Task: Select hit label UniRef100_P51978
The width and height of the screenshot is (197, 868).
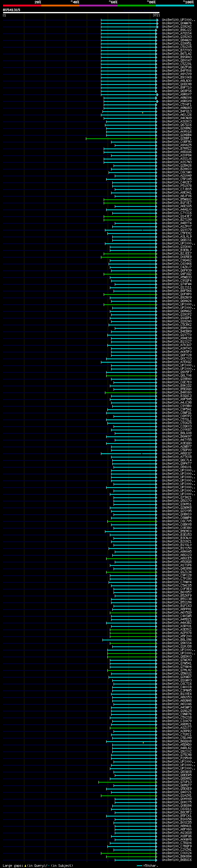Action: tap(177, 186)
